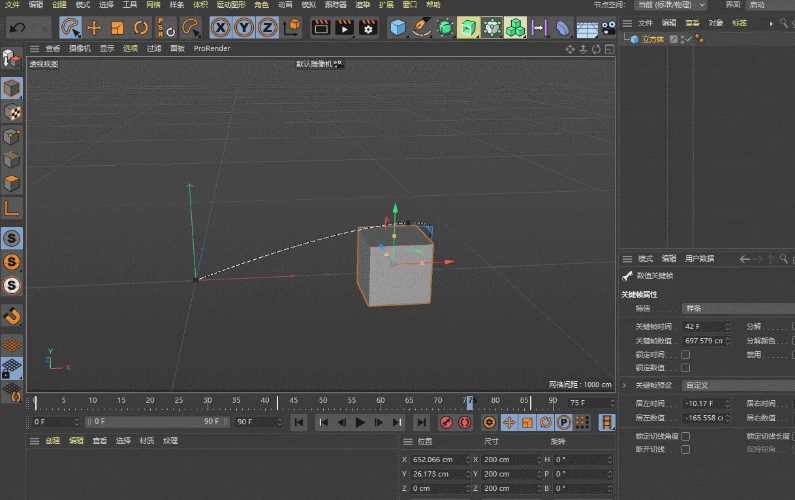Add a cube primitive object
This screenshot has height=500, width=795.
[x=398, y=27]
